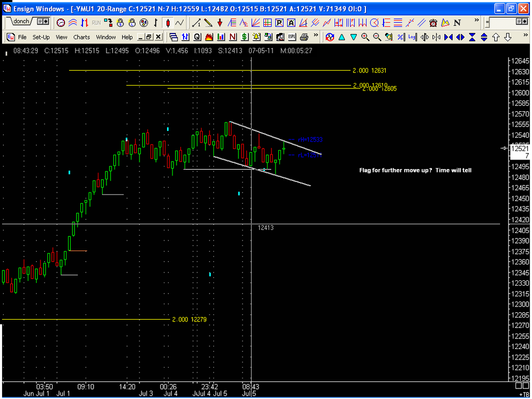Click the 2.000 12631 yellow level label
Screen dimensions: 532x399
370,71
